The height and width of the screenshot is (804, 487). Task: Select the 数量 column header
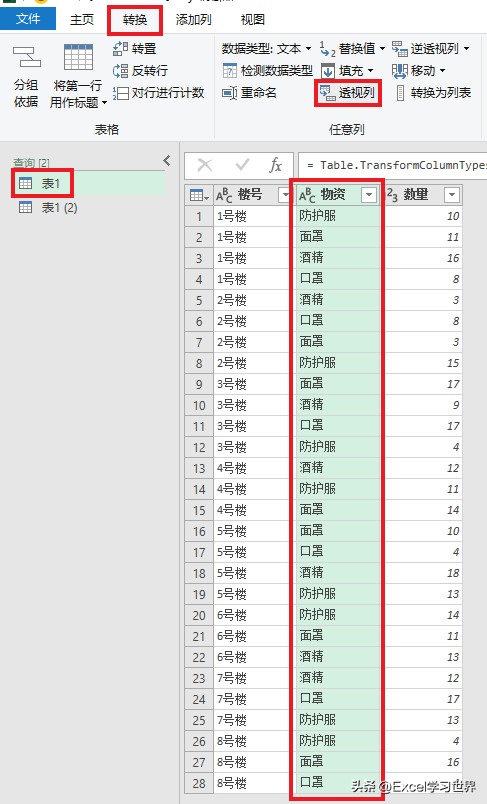coord(416,195)
